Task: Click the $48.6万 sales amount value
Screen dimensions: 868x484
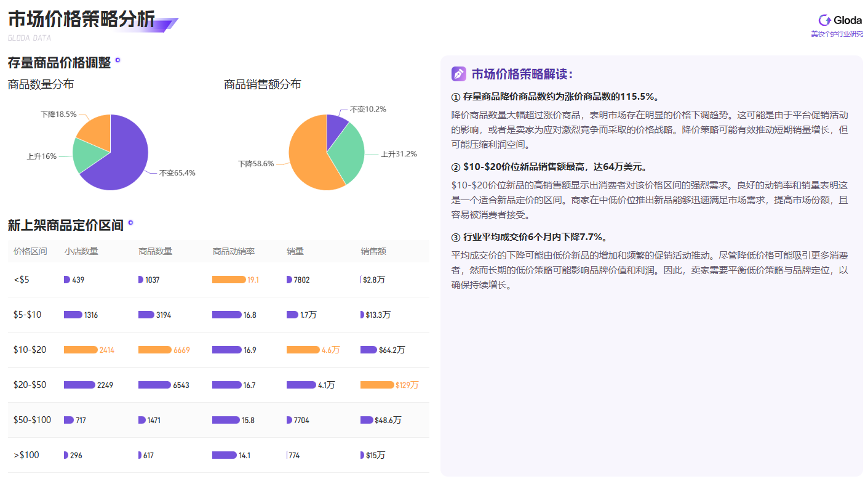Action: 388,420
